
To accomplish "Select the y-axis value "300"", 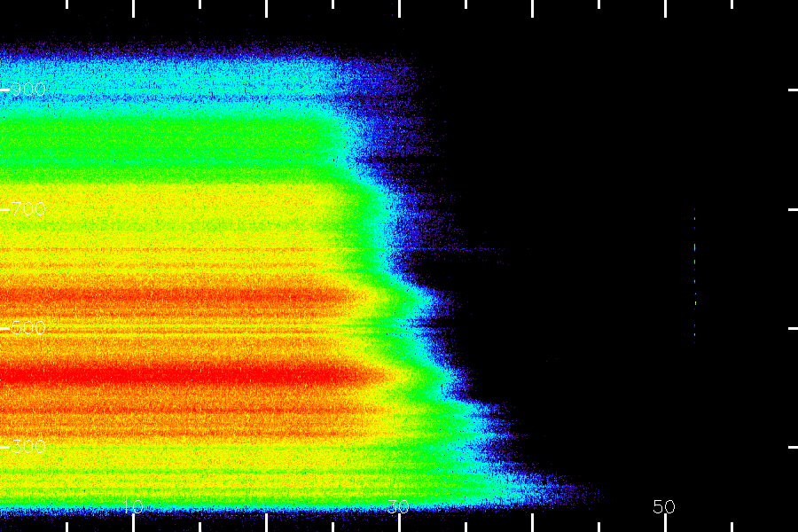I will point(28,447).
